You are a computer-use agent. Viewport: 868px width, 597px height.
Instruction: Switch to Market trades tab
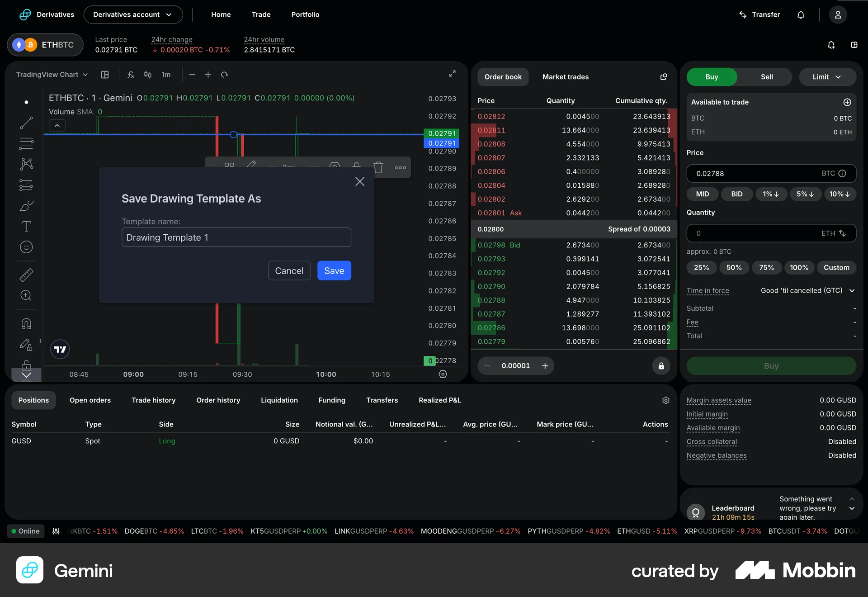click(565, 77)
